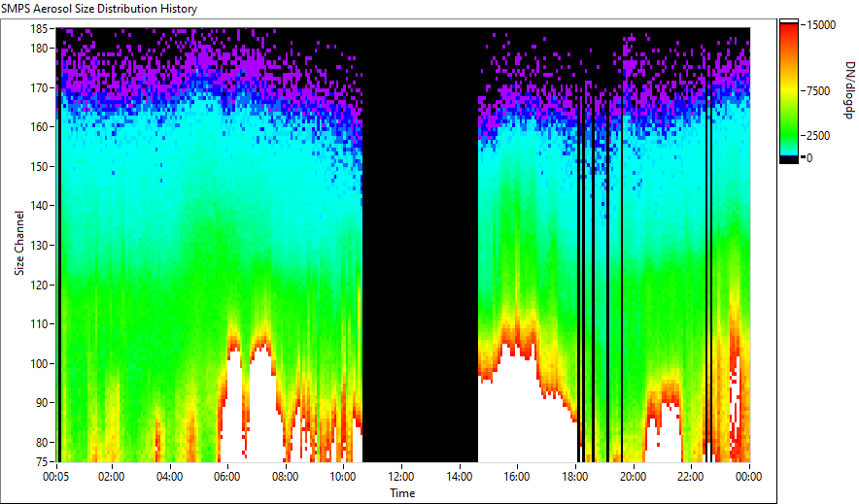Click the 150 size channel tick label

pos(39,166)
